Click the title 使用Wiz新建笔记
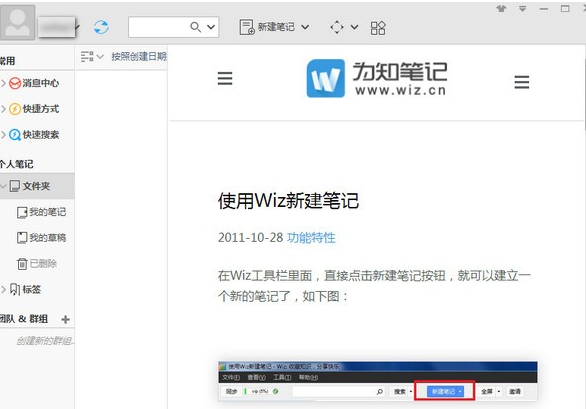Viewport: 586px width, 409px height. pyautogui.click(x=288, y=201)
